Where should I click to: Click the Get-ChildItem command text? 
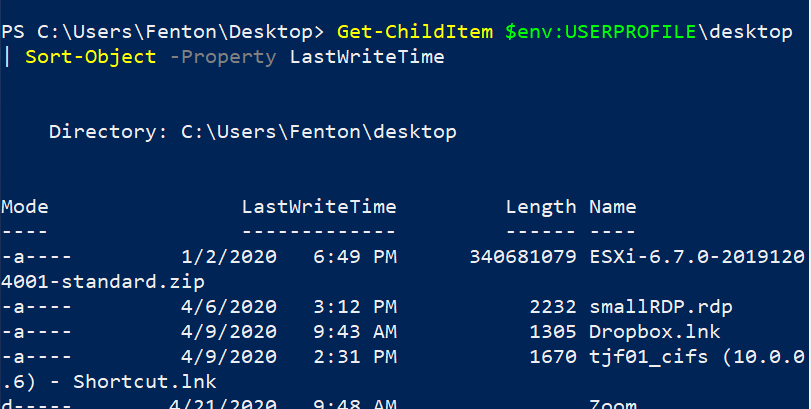click(x=415, y=32)
